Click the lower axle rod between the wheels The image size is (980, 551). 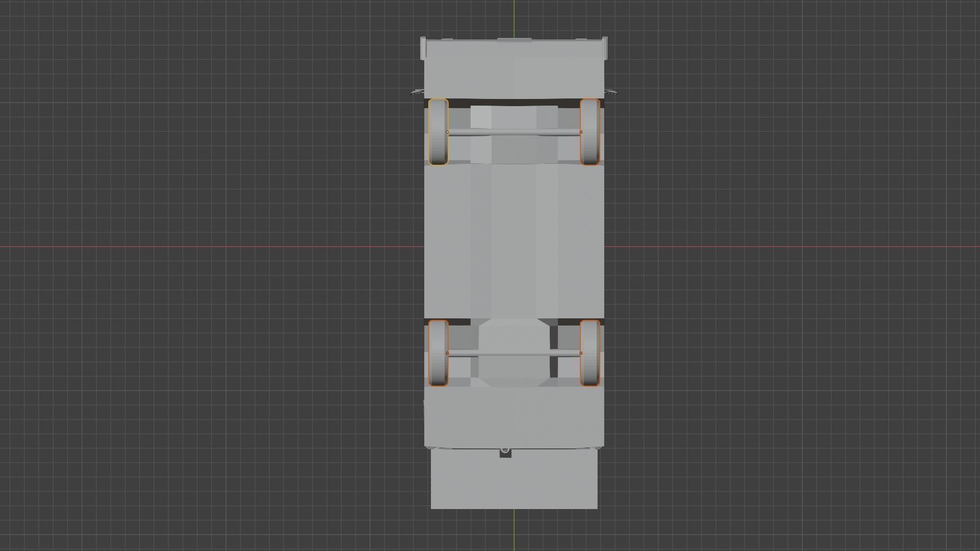click(x=514, y=354)
